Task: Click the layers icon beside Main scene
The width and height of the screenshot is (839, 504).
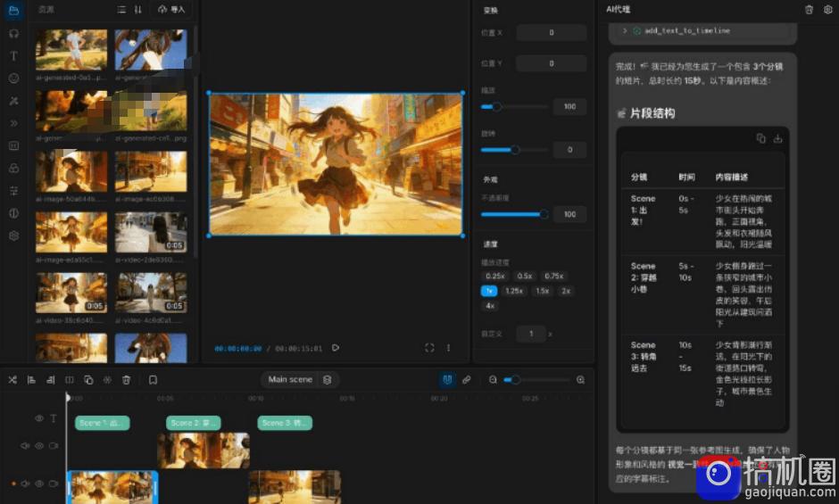Action: click(x=328, y=379)
